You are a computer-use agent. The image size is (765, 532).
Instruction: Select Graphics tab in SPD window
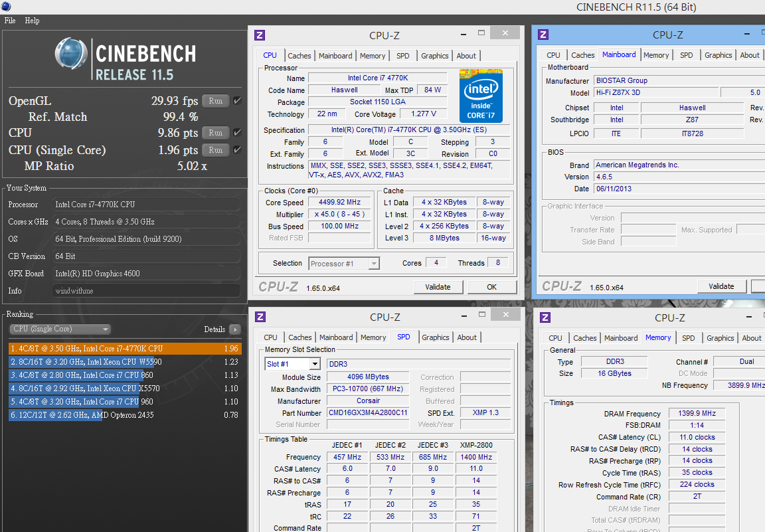[x=435, y=337]
